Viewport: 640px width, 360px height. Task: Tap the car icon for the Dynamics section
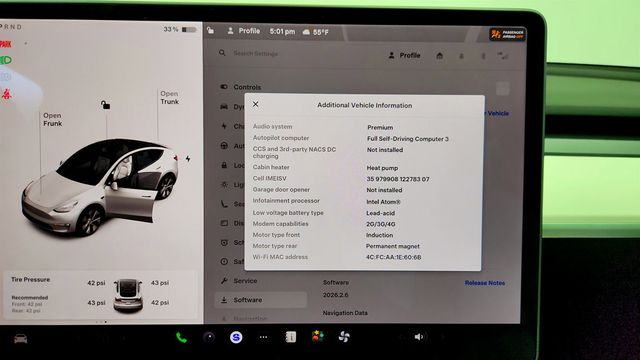(224, 107)
